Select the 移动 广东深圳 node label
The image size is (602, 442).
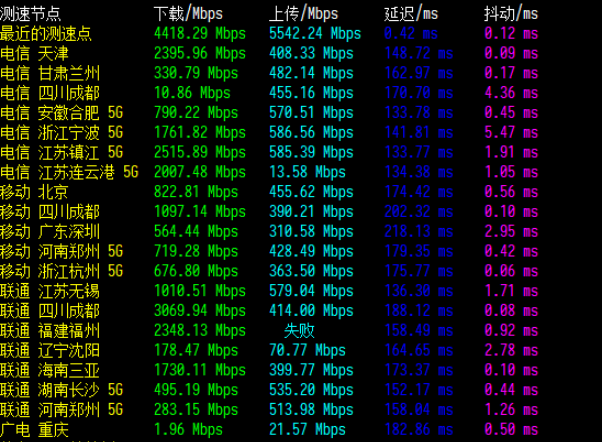[x=49, y=231]
